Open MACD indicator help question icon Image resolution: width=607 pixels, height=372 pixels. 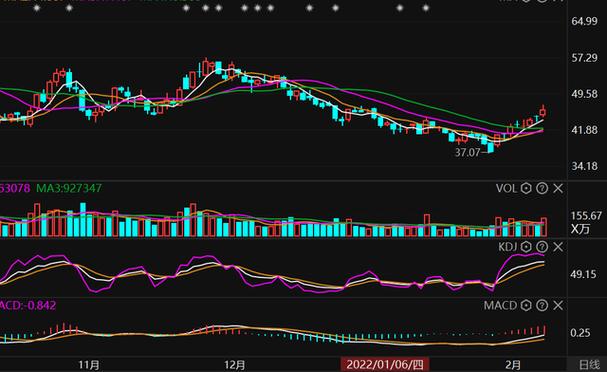(x=542, y=305)
